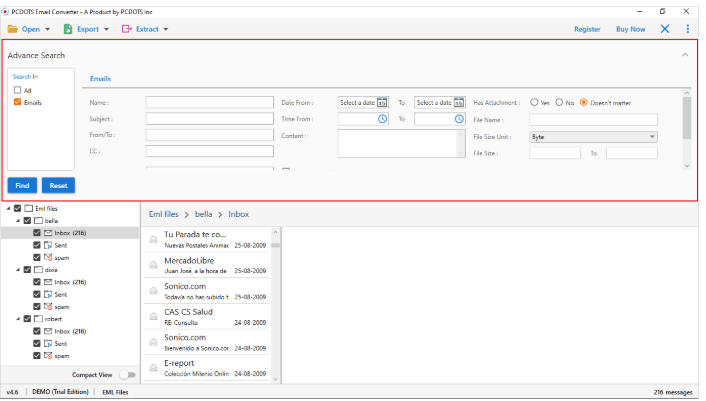Screen dimensions: 706x401
Task: Click dixie Sent folder icon
Action: pyautogui.click(x=48, y=294)
